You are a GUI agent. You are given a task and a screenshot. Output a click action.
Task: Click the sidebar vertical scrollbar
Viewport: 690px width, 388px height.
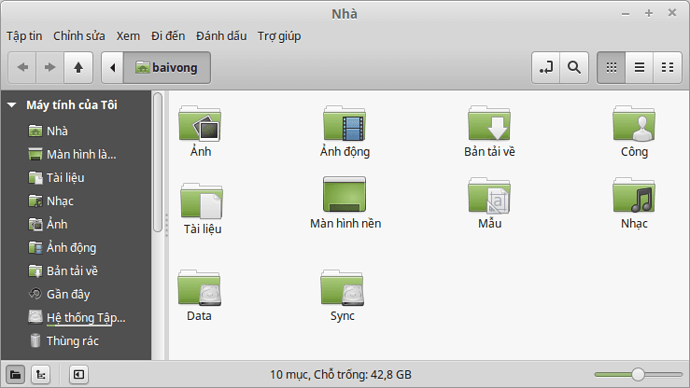[158, 162]
